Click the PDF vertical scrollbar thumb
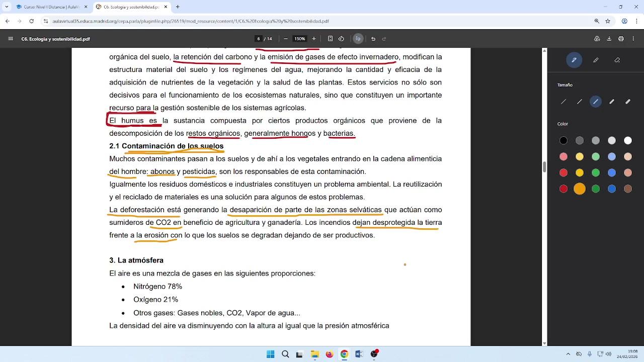Screen dimensions: 644x362 (x=544, y=167)
